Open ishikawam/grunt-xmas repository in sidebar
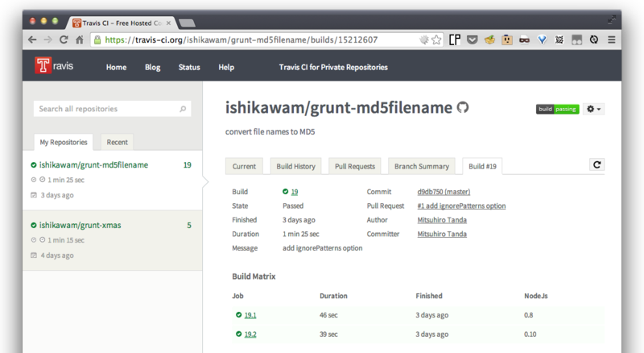Image resolution: width=644 pixels, height=353 pixels. (80, 226)
